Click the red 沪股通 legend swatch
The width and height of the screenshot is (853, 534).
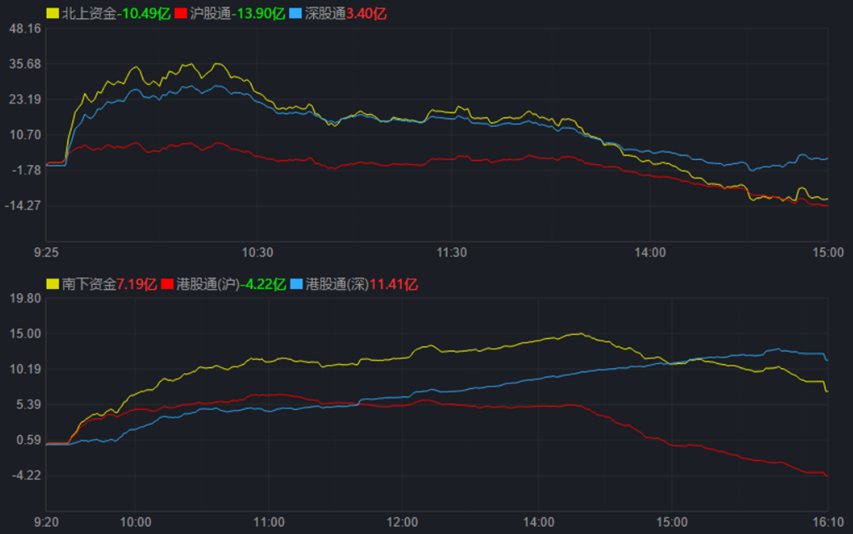[x=181, y=14]
